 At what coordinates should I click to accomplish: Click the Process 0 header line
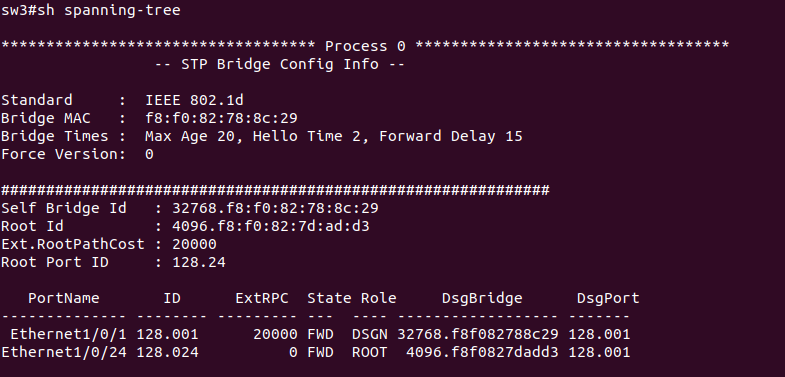pyautogui.click(x=364, y=46)
